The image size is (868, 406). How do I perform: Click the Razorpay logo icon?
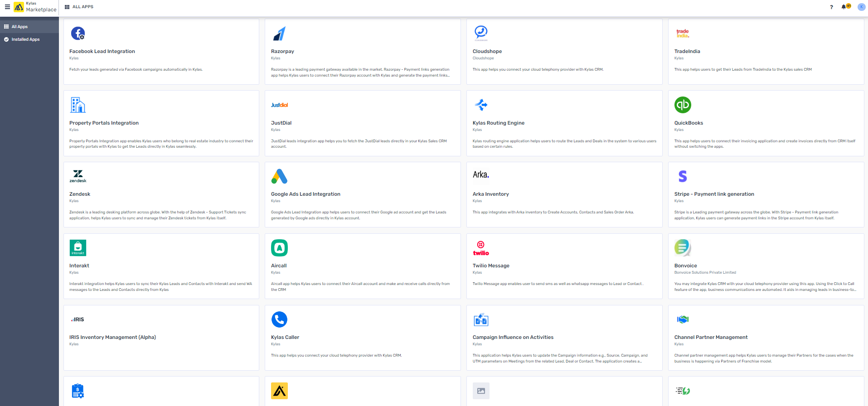pos(279,33)
